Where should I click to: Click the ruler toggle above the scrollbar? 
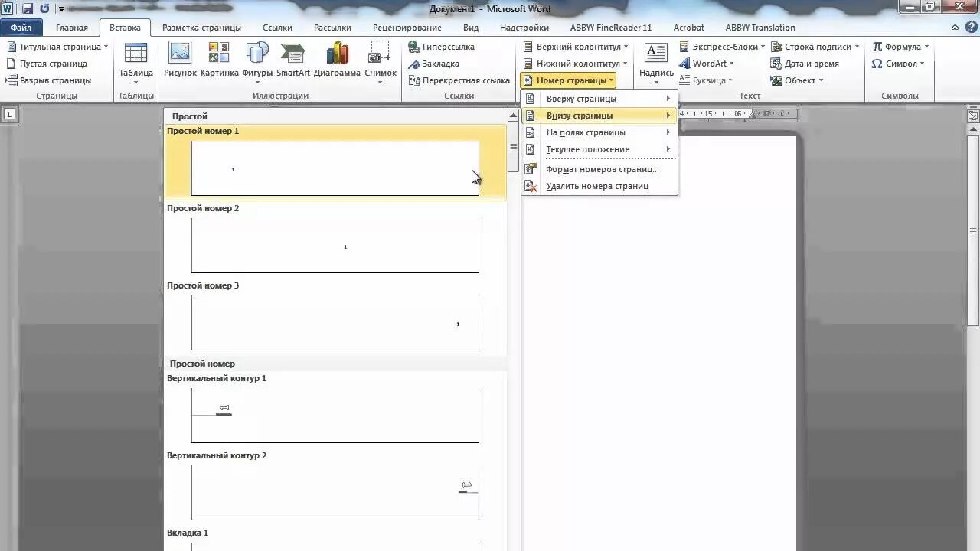pos(973,115)
